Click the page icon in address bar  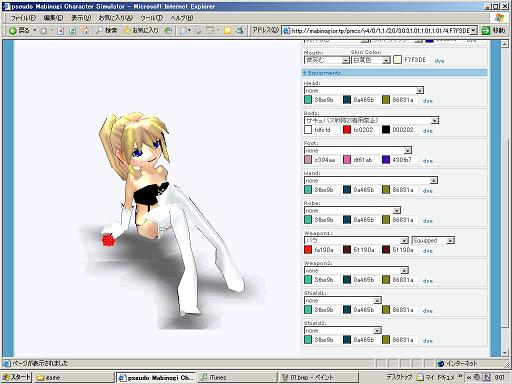click(286, 31)
